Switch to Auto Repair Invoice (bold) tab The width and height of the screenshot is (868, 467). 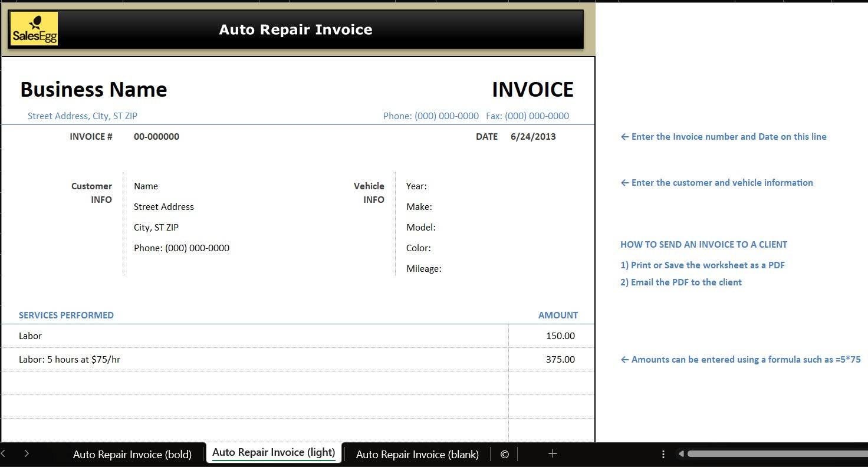[132, 454]
